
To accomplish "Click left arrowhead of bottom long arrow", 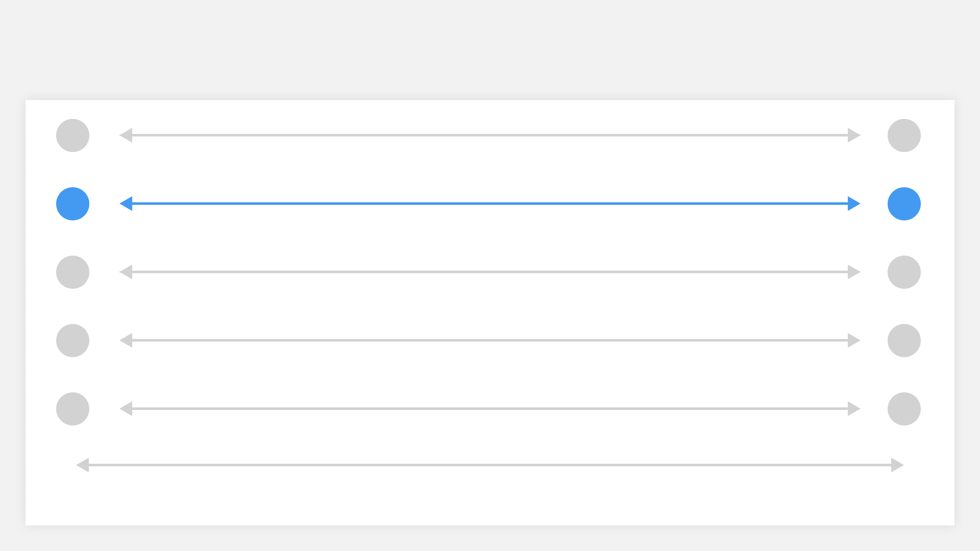I will 84,465.
